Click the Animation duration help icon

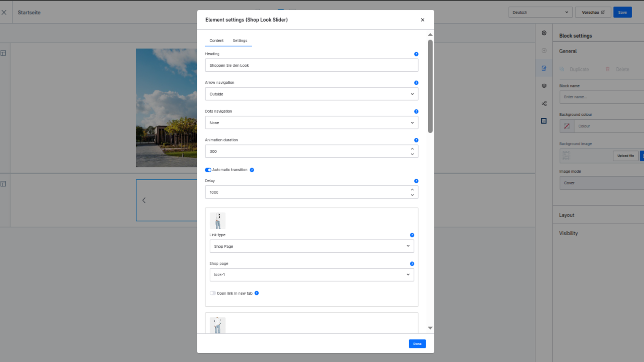coord(416,140)
